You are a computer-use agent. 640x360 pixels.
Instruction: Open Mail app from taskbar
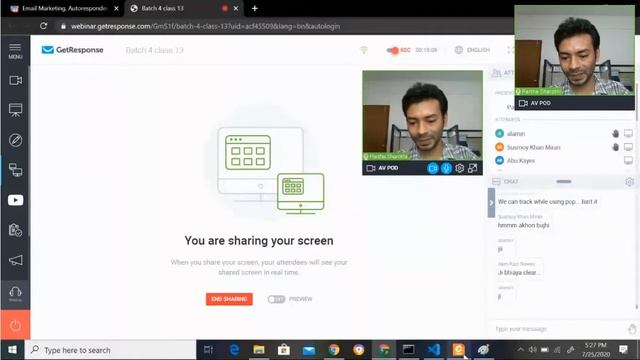309,350
